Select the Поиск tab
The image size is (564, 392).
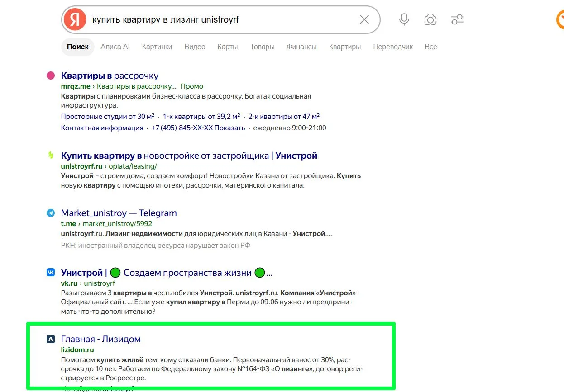tap(78, 47)
